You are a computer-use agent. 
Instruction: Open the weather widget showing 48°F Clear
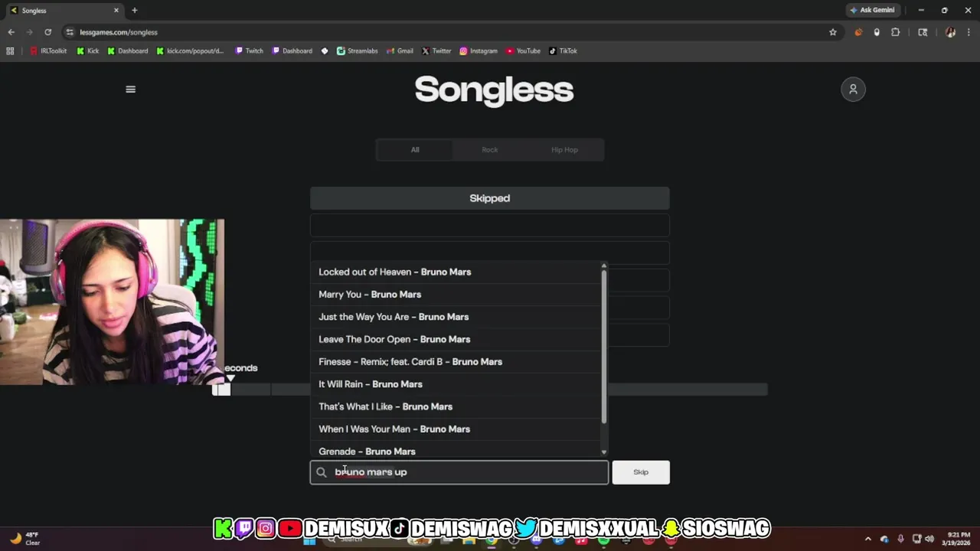24,539
